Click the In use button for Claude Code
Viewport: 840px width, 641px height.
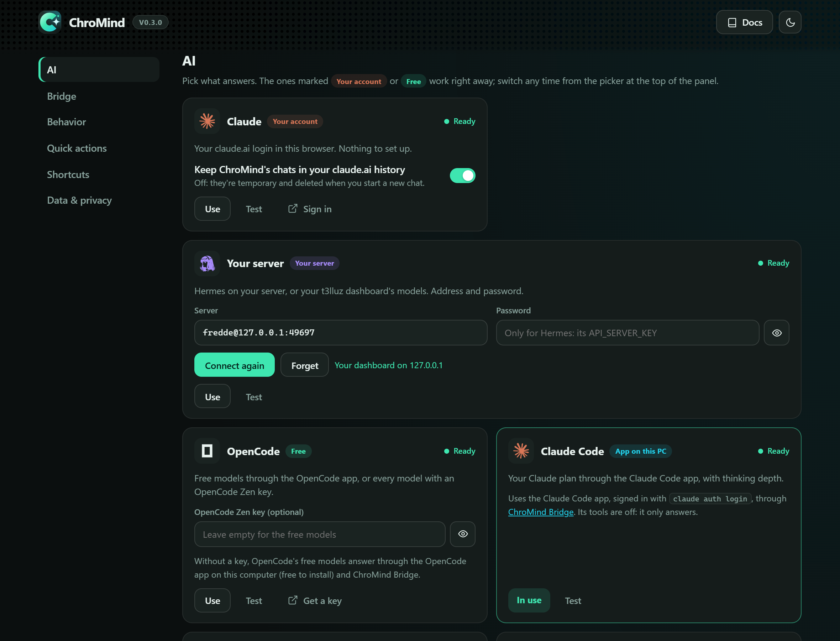pyautogui.click(x=529, y=600)
